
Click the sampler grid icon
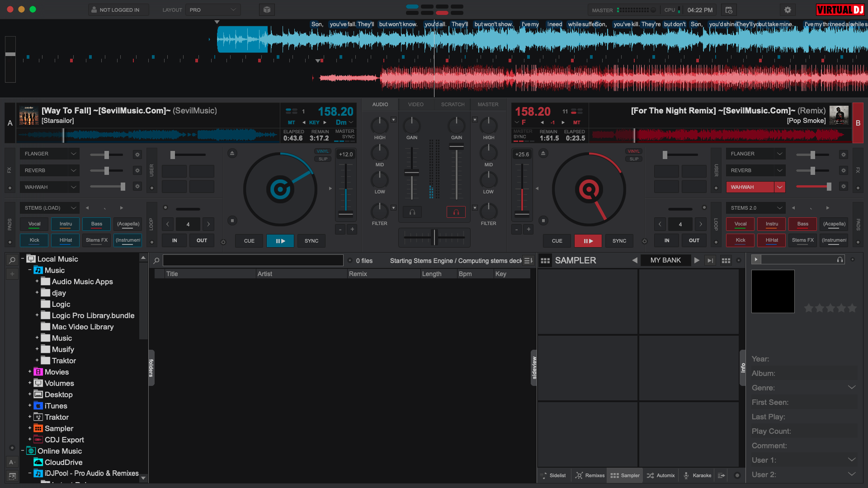(x=545, y=261)
